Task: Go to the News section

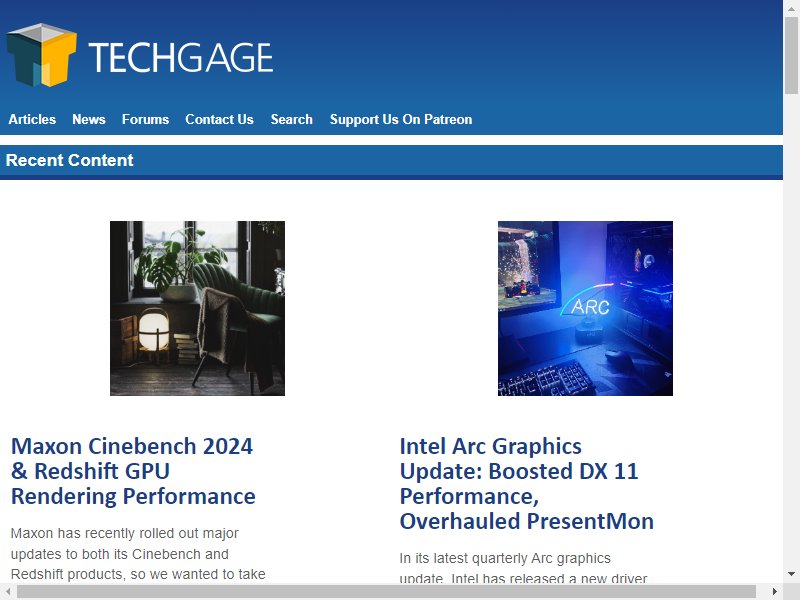Action: pyautogui.click(x=89, y=119)
